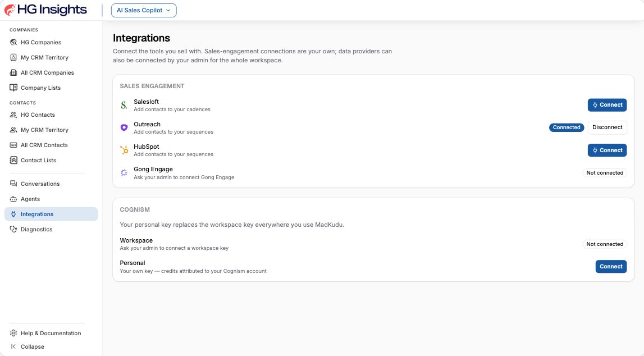Image resolution: width=644 pixels, height=356 pixels.
Task: Click the Salesloft logo icon
Action: (x=124, y=105)
